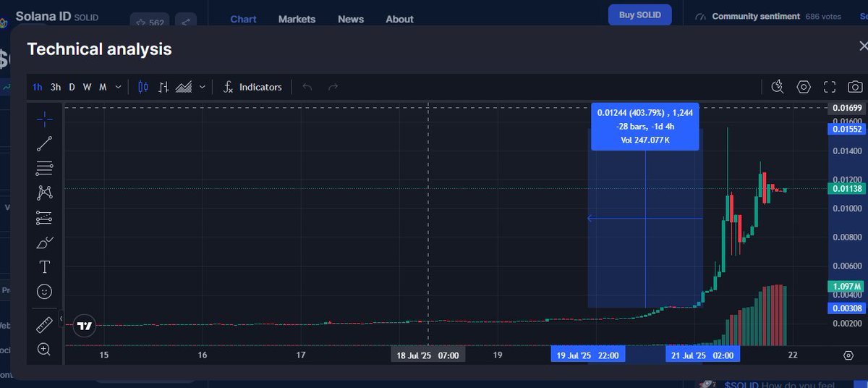This screenshot has width=868, height=388.
Task: Select the text annotation tool
Action: click(x=44, y=267)
